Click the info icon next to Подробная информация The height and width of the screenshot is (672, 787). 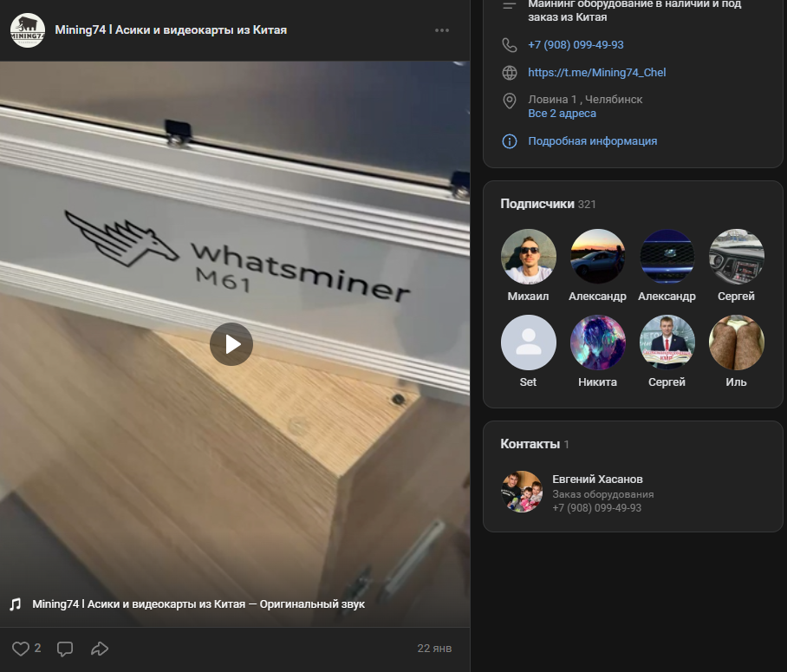coord(509,140)
